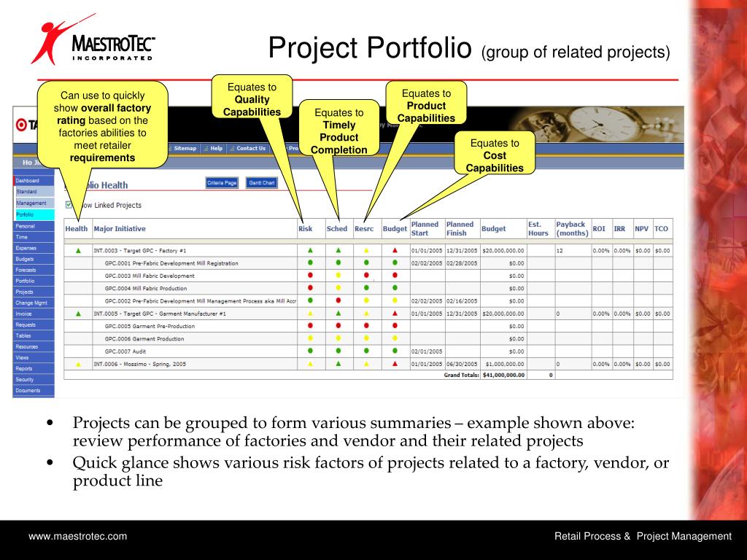747x560 pixels.
Task: Sort by the Risk column header
Action: [x=306, y=228]
